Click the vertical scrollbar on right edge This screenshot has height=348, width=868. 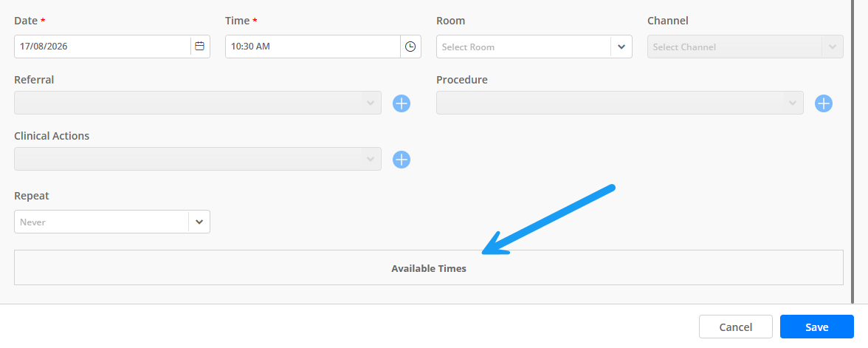pos(853,152)
